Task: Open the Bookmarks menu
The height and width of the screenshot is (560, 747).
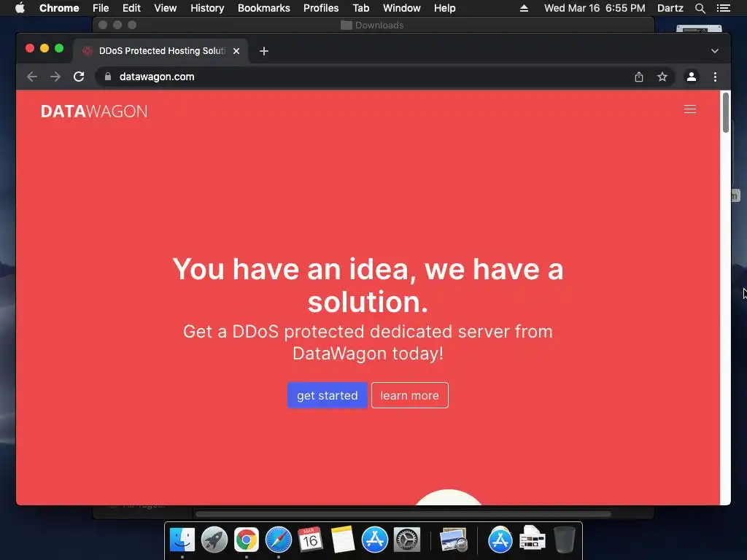Action: (x=264, y=8)
